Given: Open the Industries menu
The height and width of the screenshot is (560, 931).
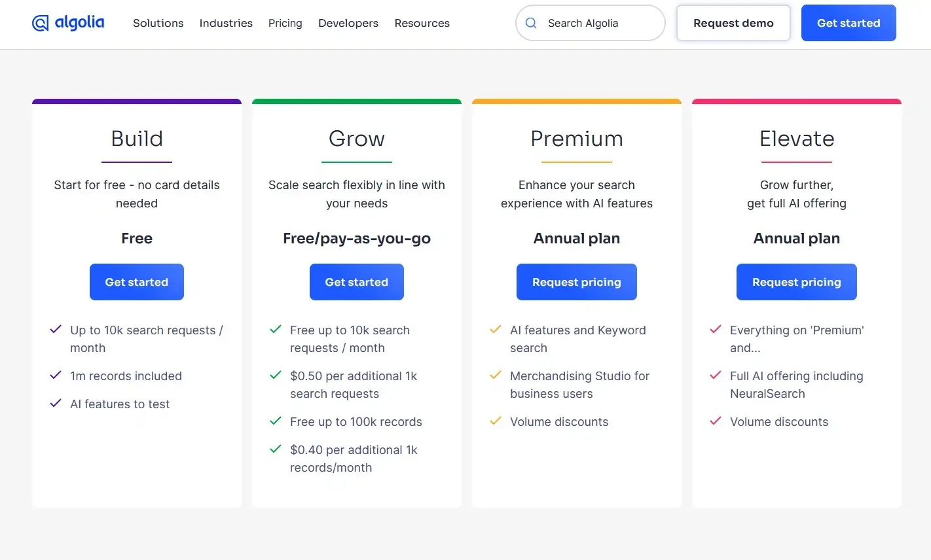Looking at the screenshot, I should [226, 23].
